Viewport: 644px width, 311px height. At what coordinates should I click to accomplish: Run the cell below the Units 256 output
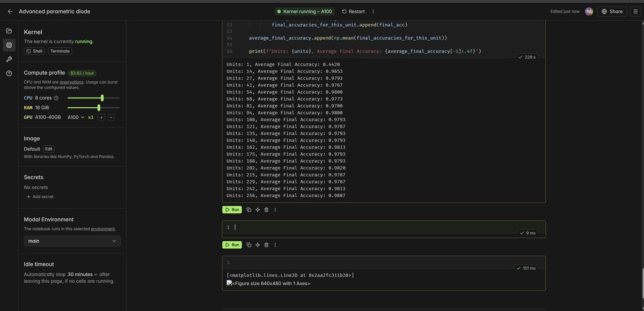(x=232, y=210)
